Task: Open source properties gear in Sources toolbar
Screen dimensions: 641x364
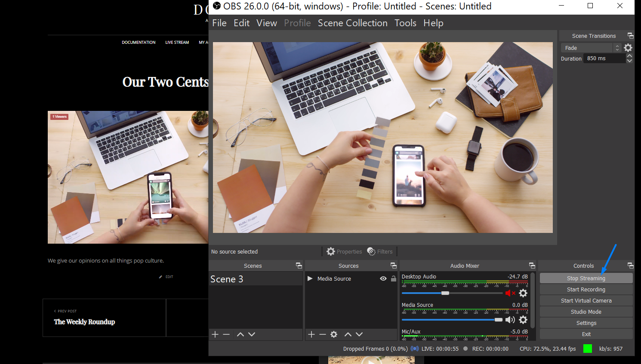Action: point(334,334)
